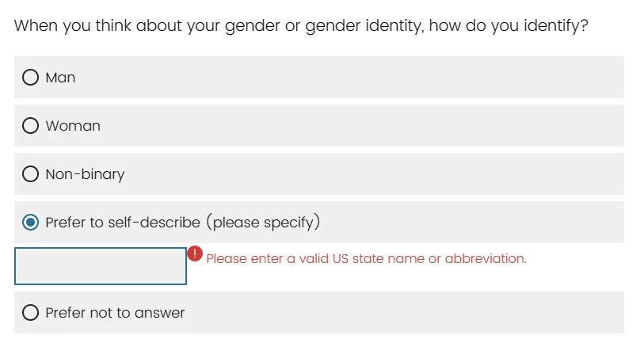The height and width of the screenshot is (362, 644).
Task: Click the right end of Non-binary row
Action: pyautogui.click(x=602, y=174)
